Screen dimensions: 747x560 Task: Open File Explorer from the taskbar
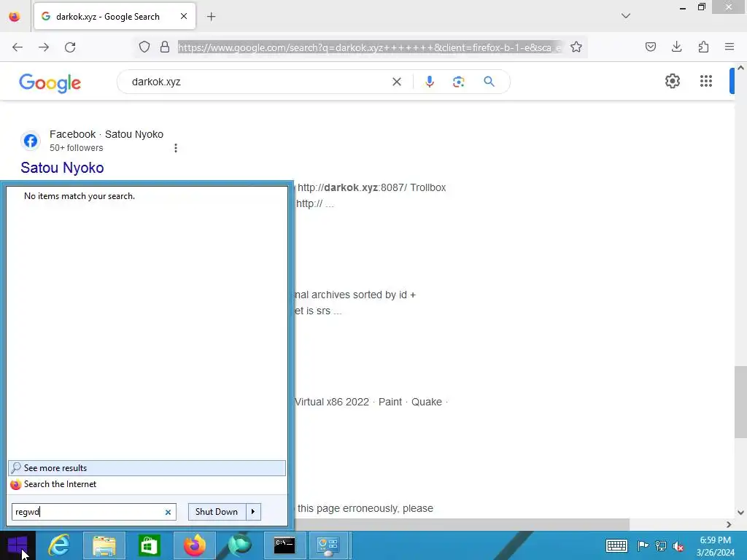(x=104, y=545)
